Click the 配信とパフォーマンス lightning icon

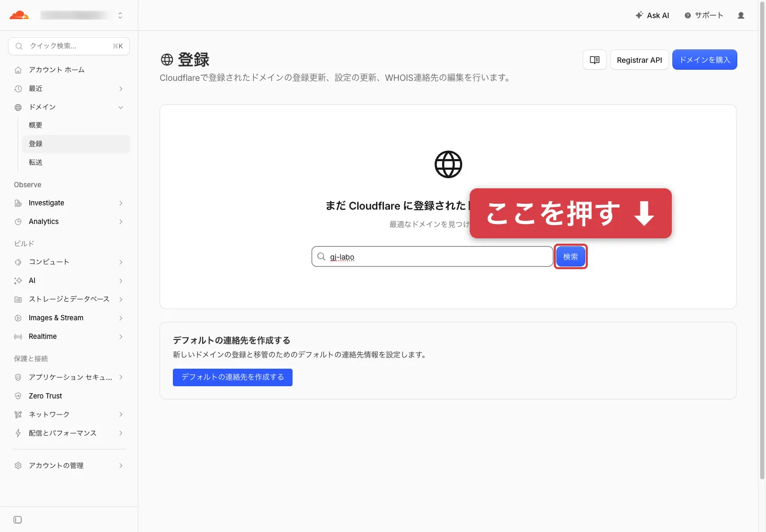pos(18,433)
